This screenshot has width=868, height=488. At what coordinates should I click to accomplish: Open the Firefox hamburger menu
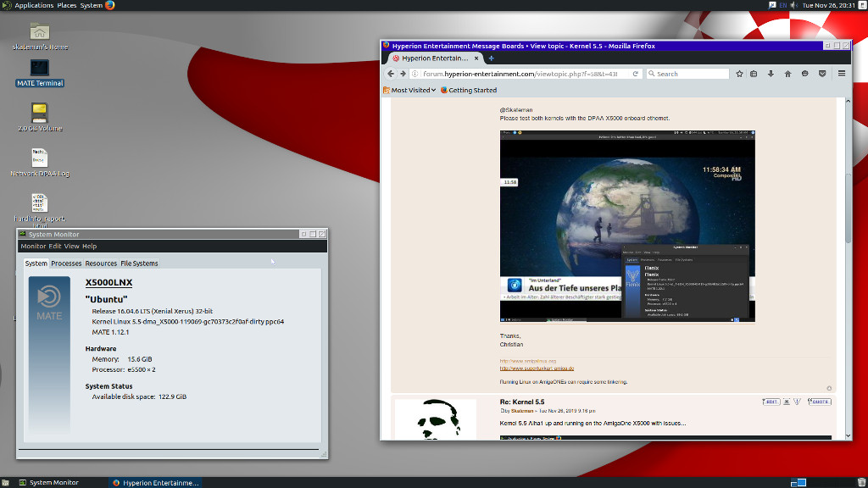tap(842, 74)
